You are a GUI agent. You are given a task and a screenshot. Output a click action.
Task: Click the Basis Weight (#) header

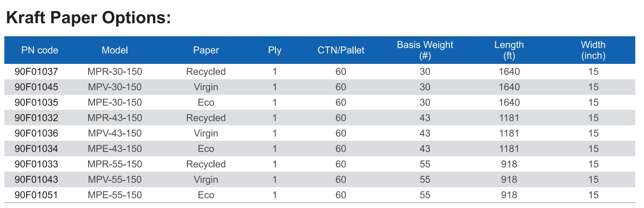click(x=425, y=50)
